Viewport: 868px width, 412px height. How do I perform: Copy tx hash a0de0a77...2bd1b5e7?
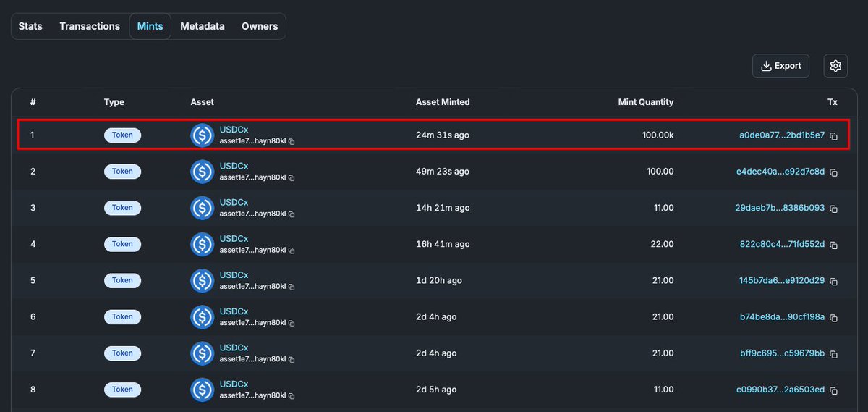[x=833, y=136]
